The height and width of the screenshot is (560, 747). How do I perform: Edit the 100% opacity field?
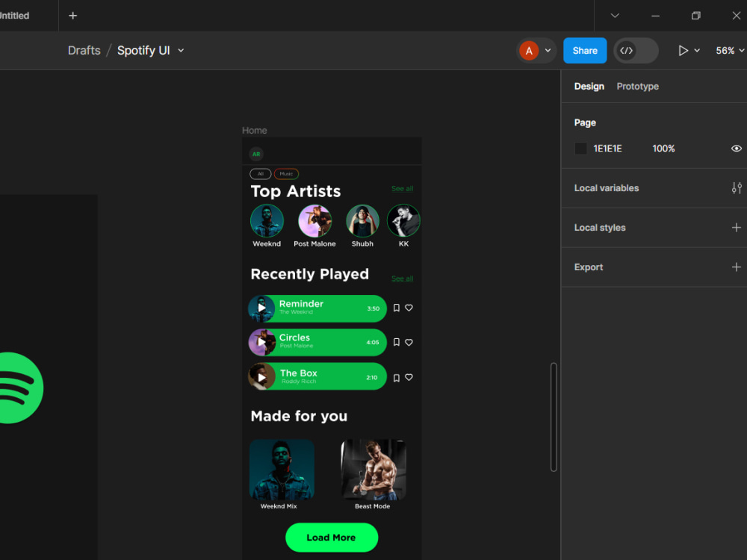point(663,149)
